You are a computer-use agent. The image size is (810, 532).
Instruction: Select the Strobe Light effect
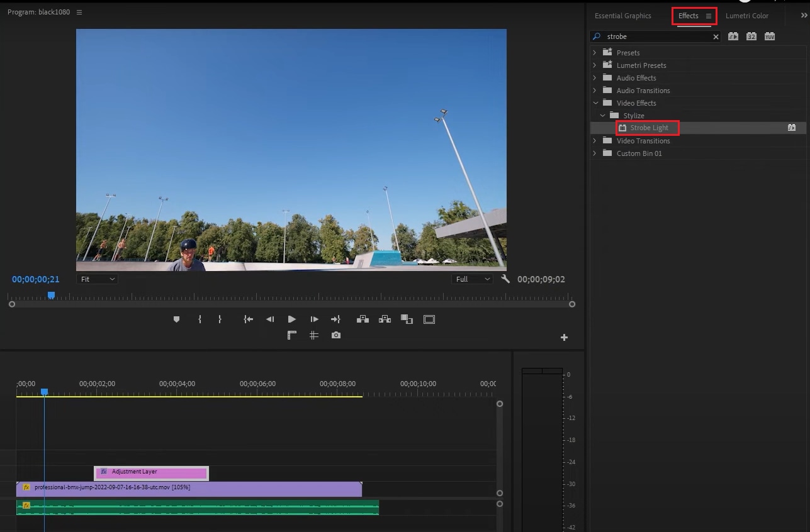pos(649,128)
